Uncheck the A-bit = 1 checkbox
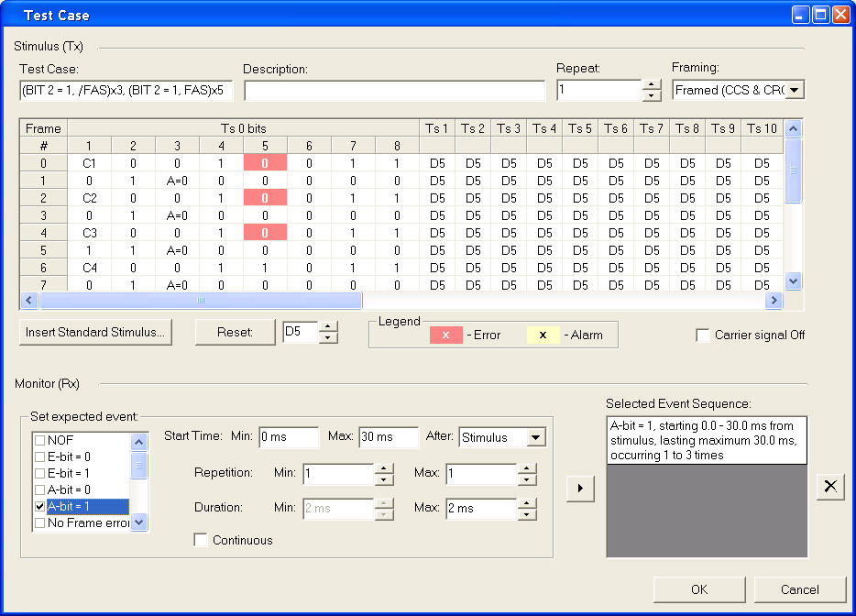 pos(39,506)
